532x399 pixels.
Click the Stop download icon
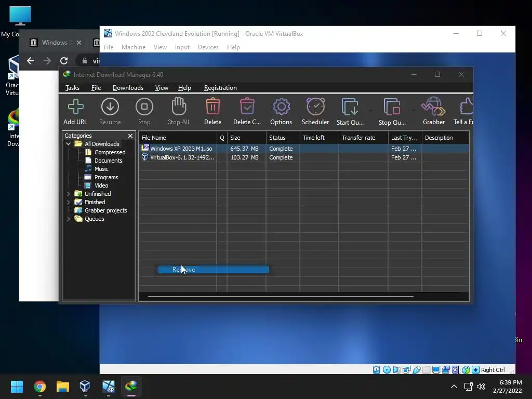pyautogui.click(x=144, y=107)
